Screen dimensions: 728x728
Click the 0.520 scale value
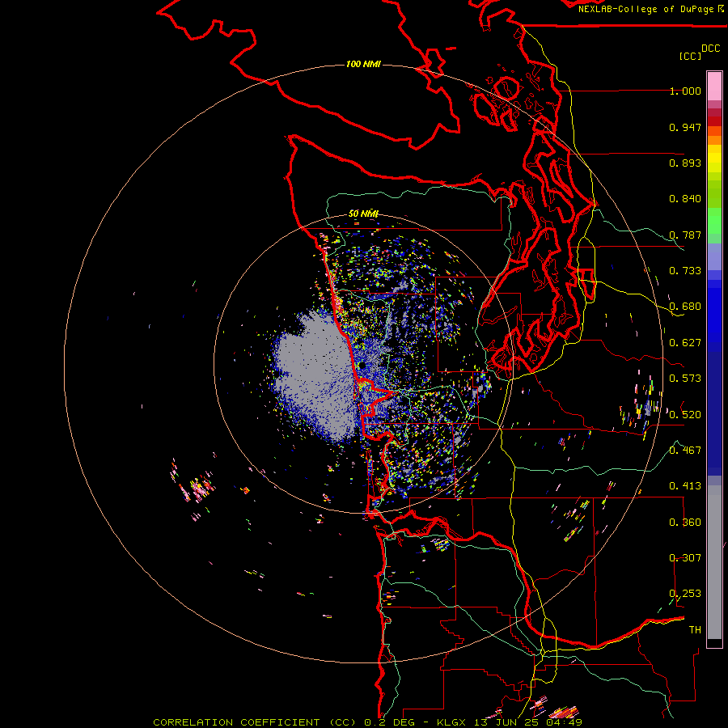(685, 415)
